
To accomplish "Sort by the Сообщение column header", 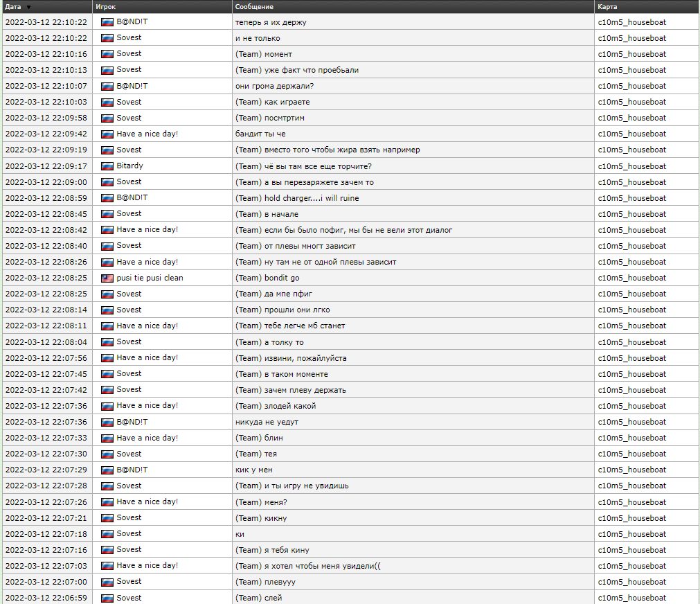I will pyautogui.click(x=253, y=7).
